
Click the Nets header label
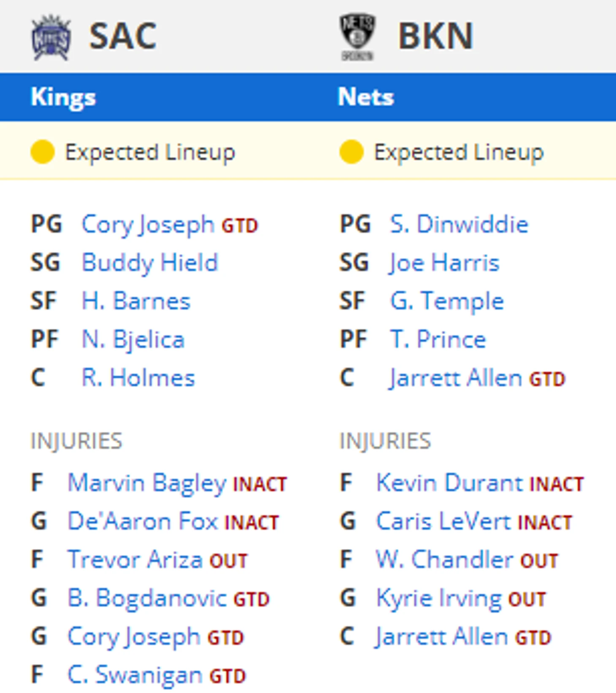(366, 97)
